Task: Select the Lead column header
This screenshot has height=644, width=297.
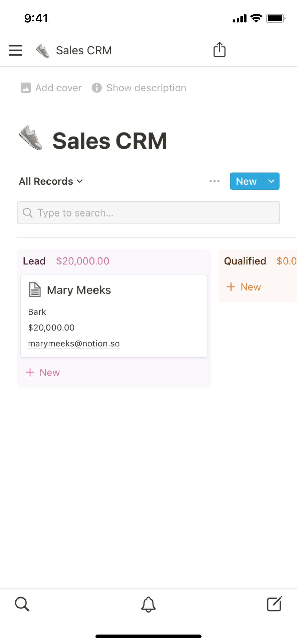Action: [34, 261]
